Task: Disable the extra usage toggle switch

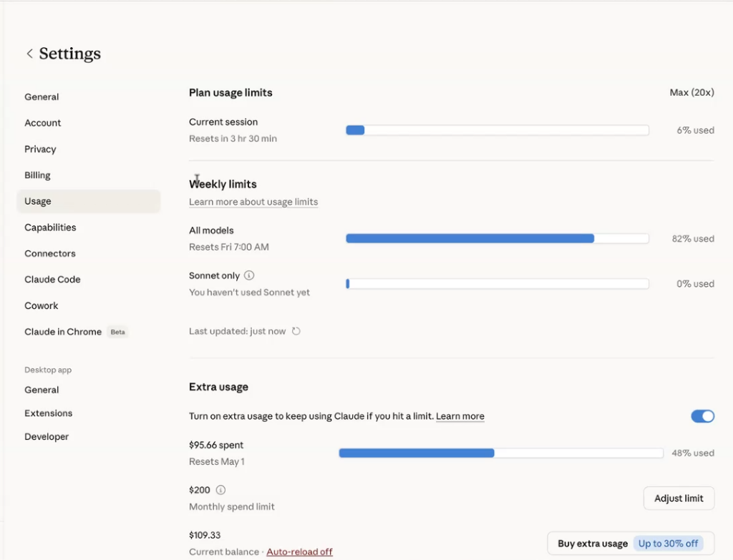Action: [x=702, y=416]
